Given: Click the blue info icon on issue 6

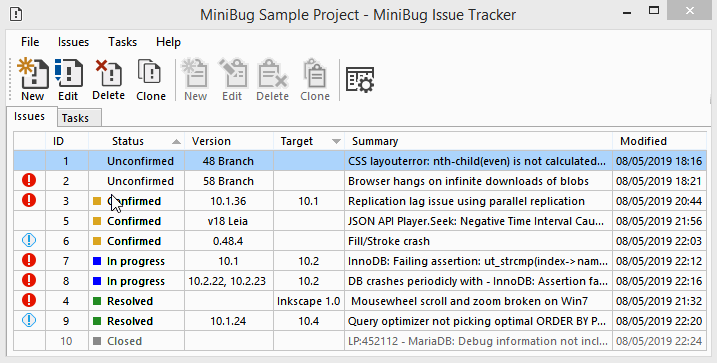Looking at the screenshot, I should tap(29, 240).
